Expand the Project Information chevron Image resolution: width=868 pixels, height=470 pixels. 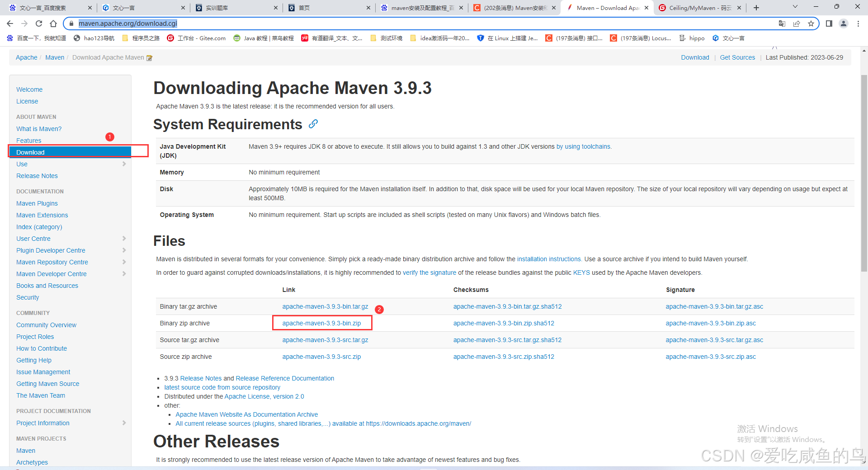coord(124,423)
